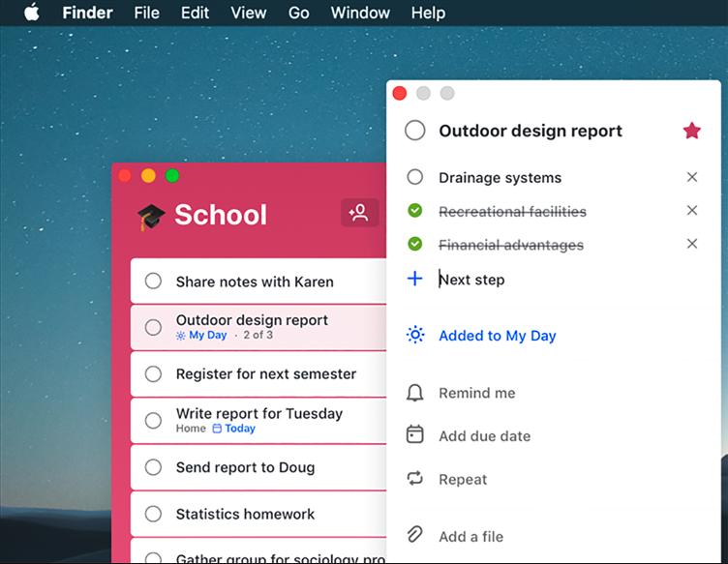Click the 2 of 3 steps label
The image size is (728, 564).
pos(258,335)
